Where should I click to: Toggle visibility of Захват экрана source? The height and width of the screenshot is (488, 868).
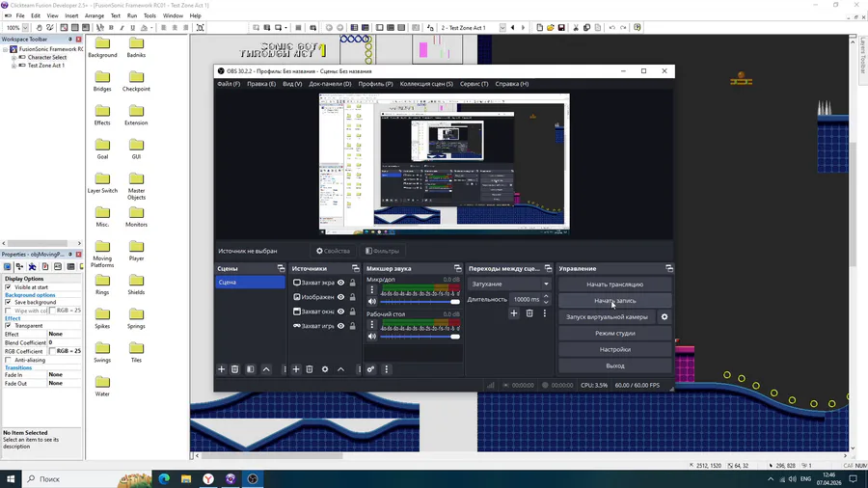(341, 283)
